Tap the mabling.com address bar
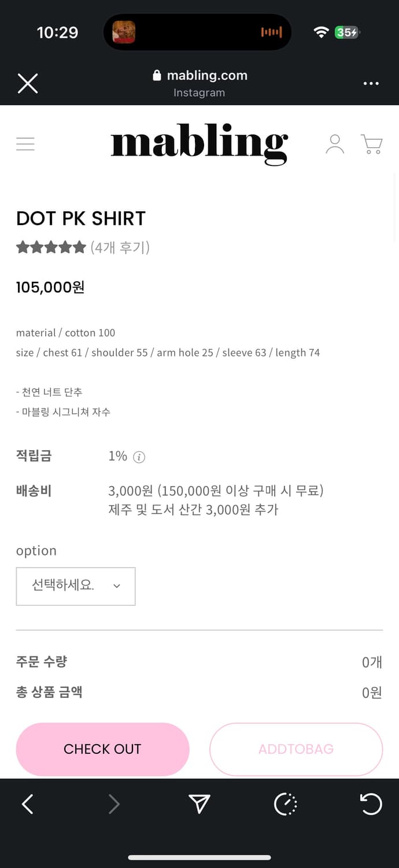The height and width of the screenshot is (868, 399). click(199, 76)
